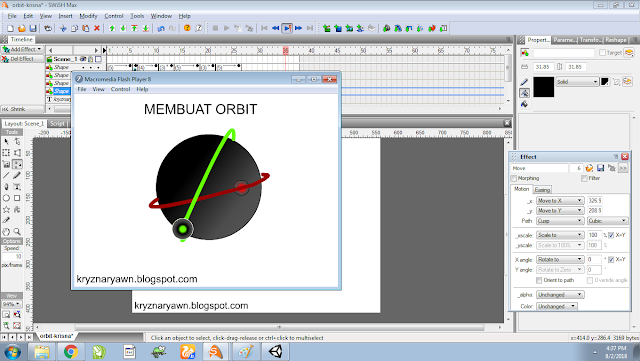
Task: Click the Step Forward blue arrows icon
Action: click(298, 28)
